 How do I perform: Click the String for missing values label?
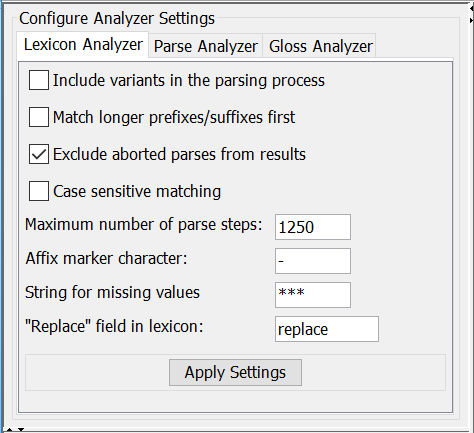112,292
